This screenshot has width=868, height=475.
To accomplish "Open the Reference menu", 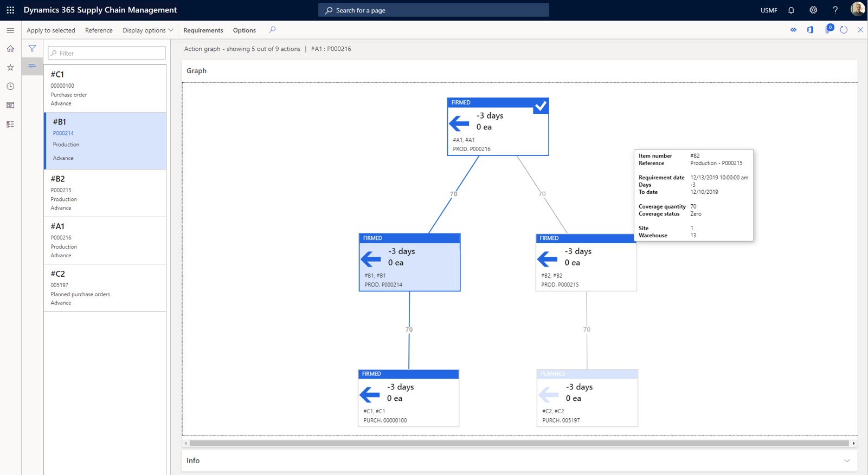I will pyautogui.click(x=99, y=30).
